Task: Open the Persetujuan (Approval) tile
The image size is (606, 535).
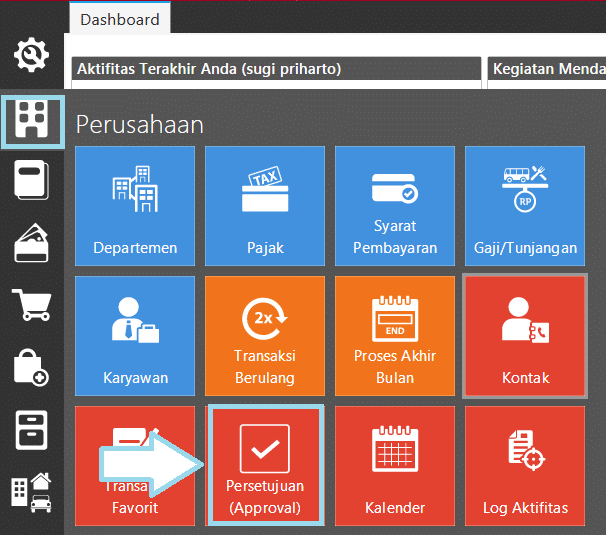Action: (x=265, y=465)
